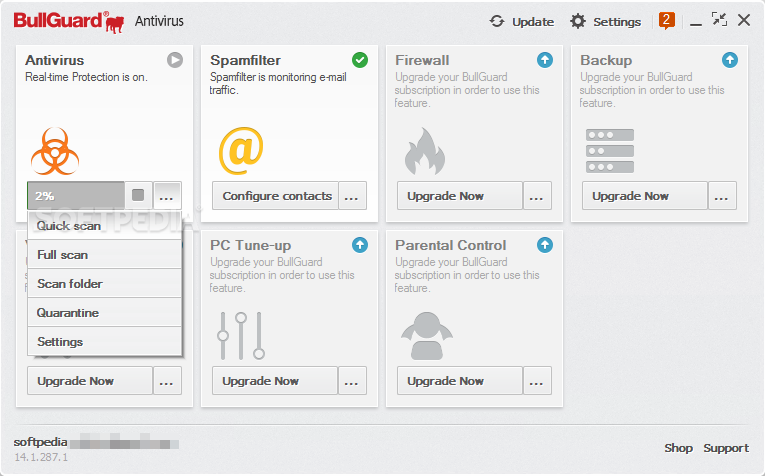Click the 2% scan progress bar
Screen dimensions: 765x476
(76, 196)
